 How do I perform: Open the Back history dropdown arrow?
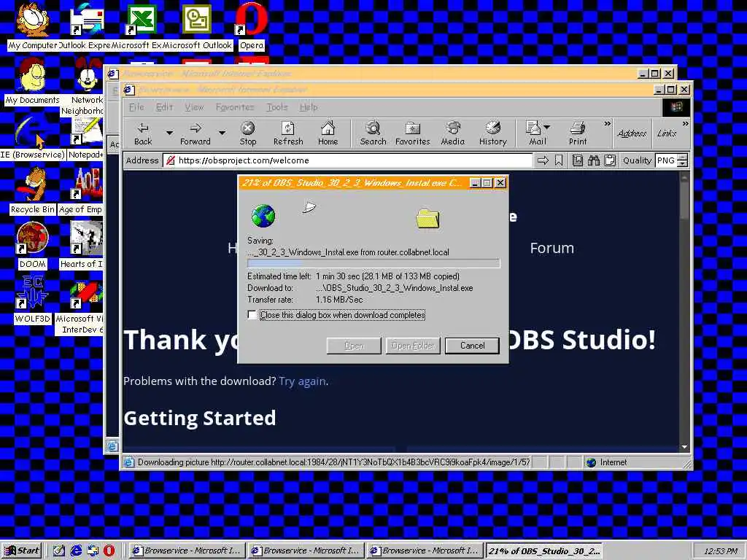169,133
